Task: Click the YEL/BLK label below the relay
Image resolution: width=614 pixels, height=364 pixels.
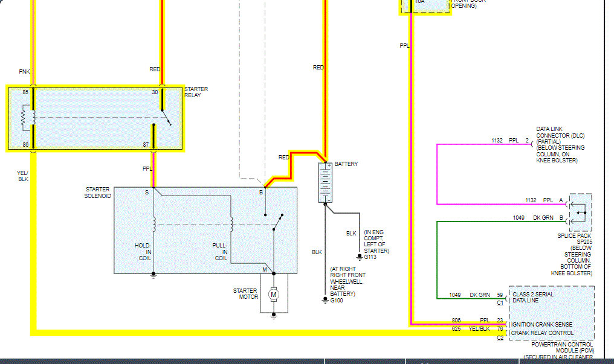Action: 23,176
